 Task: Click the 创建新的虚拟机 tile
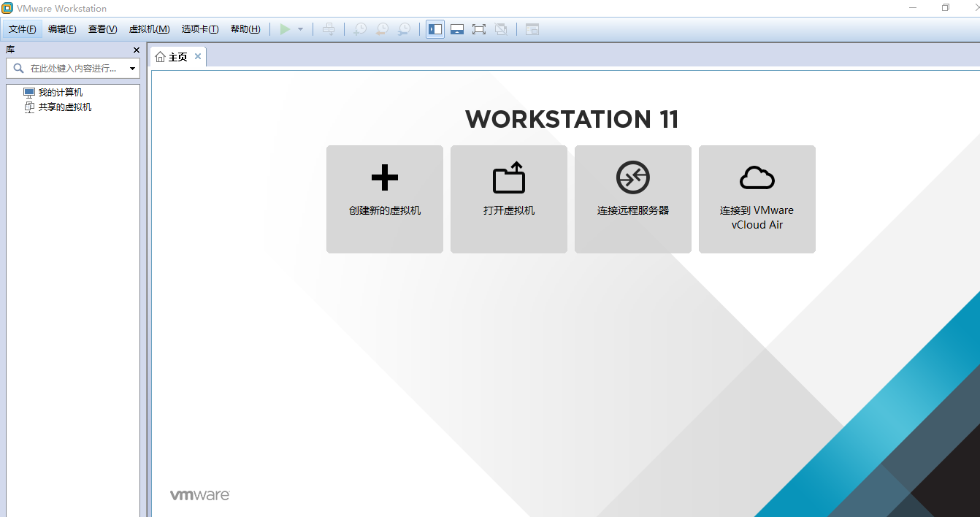tap(385, 199)
